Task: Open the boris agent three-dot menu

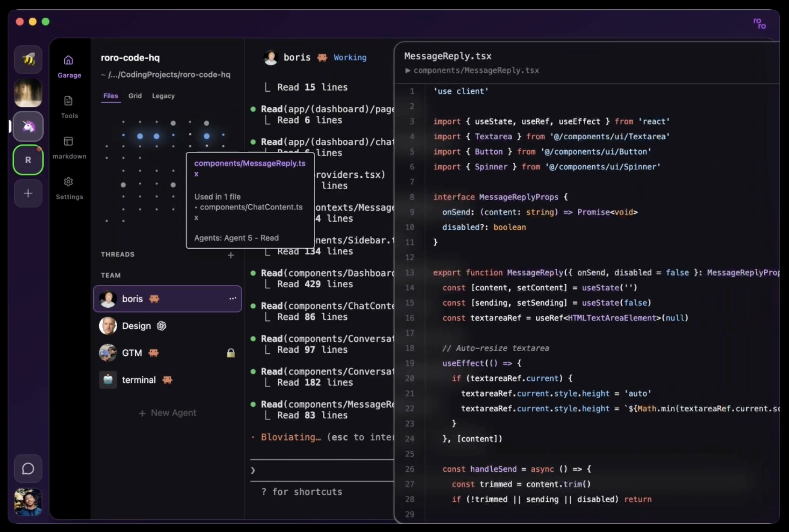Action: pos(233,299)
